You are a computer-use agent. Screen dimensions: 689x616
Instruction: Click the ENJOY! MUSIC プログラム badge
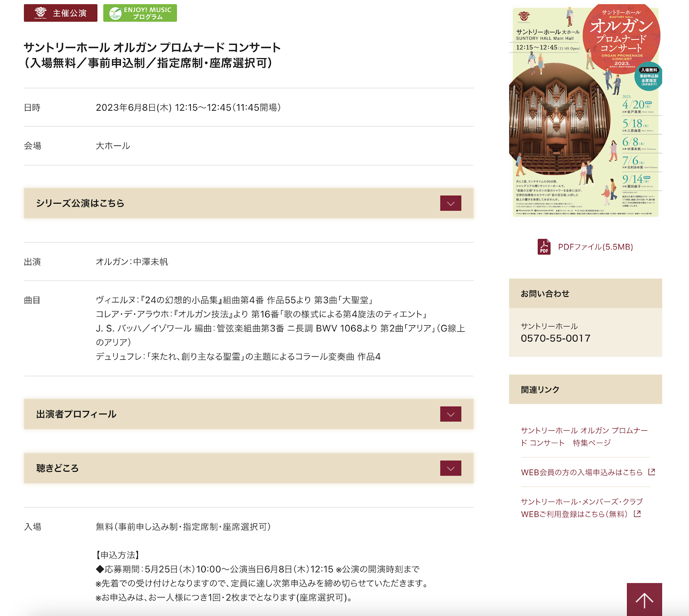pyautogui.click(x=140, y=13)
